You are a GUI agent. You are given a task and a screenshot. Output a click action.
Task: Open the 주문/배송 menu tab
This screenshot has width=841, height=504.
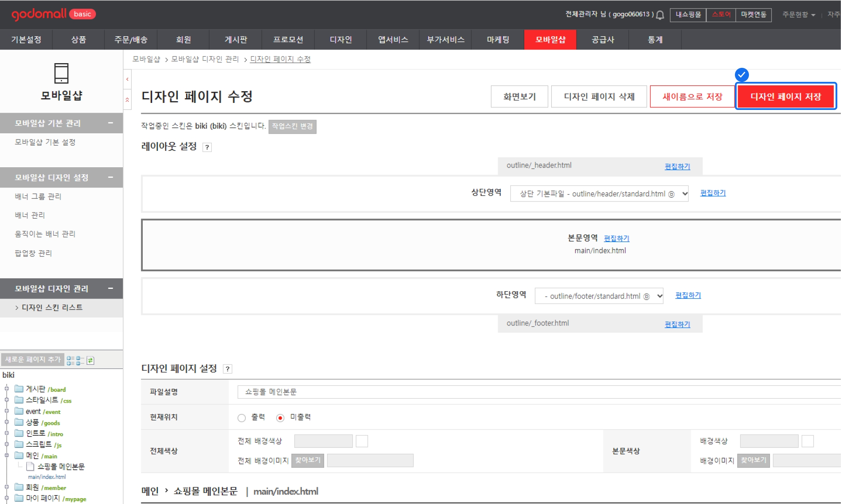[x=131, y=39]
